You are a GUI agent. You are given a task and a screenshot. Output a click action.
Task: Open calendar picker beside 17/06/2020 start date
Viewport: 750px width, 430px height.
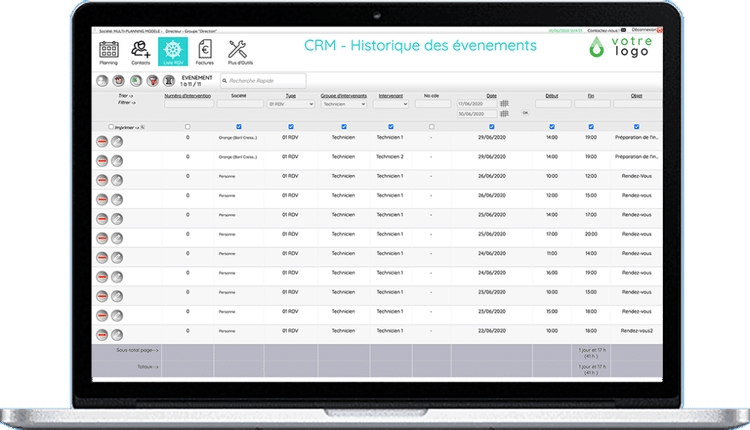504,103
